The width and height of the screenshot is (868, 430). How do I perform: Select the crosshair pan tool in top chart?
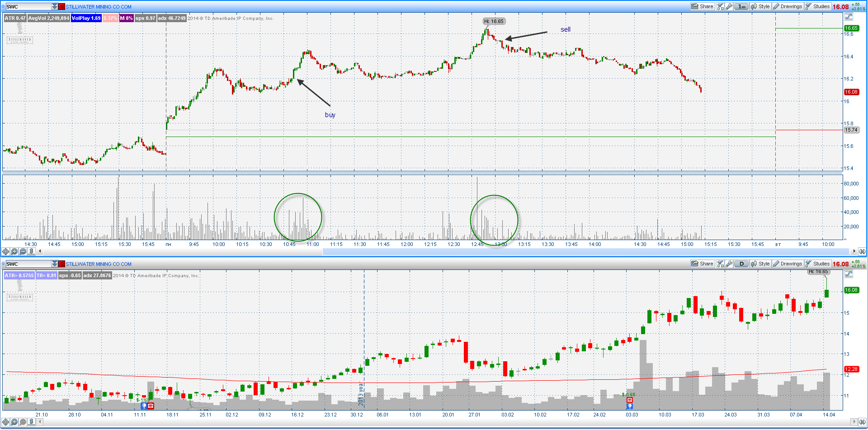click(5, 251)
